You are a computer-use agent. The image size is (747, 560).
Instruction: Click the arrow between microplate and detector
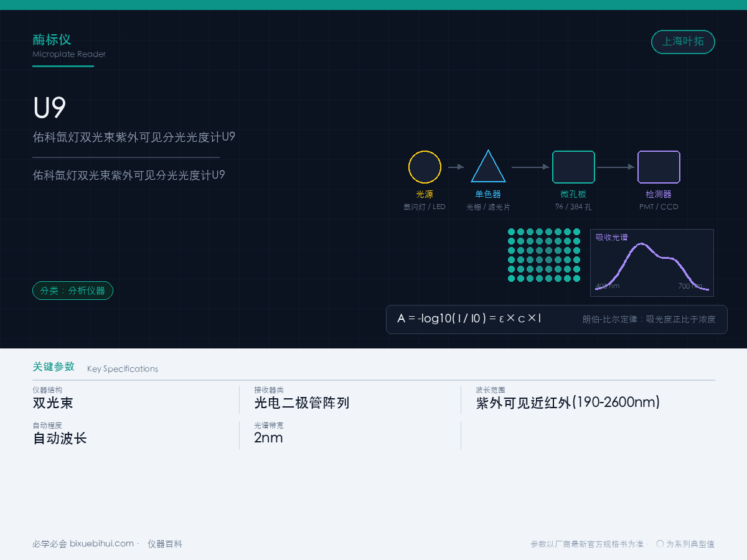(x=616, y=167)
